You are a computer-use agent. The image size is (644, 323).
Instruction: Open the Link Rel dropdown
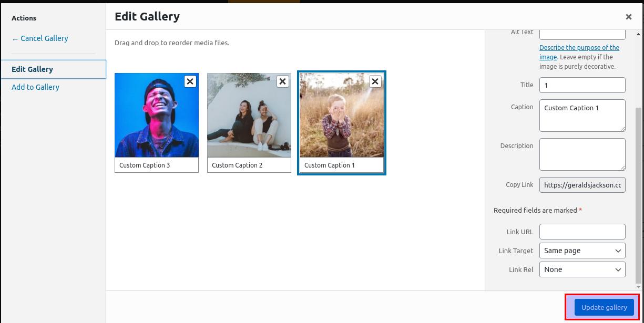click(582, 269)
